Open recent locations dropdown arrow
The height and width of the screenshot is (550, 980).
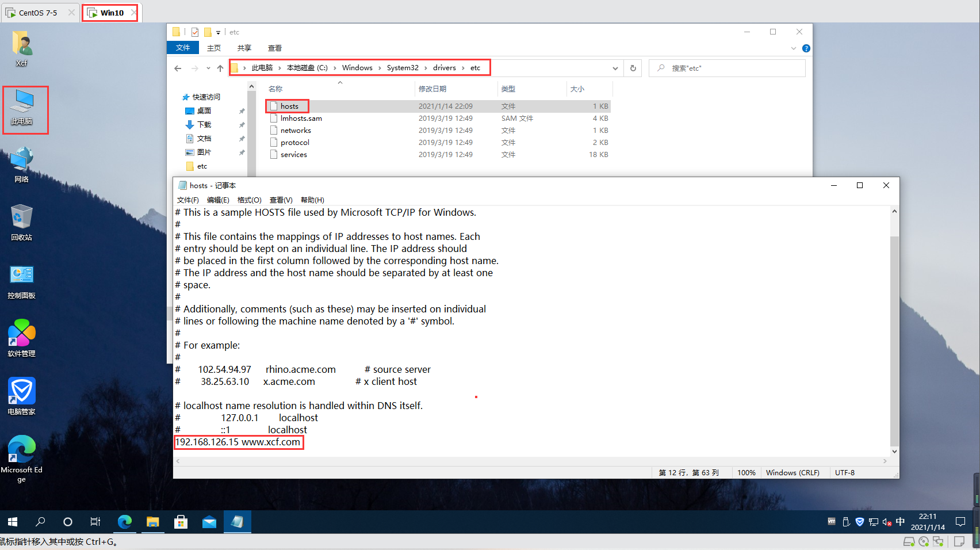pos(208,68)
